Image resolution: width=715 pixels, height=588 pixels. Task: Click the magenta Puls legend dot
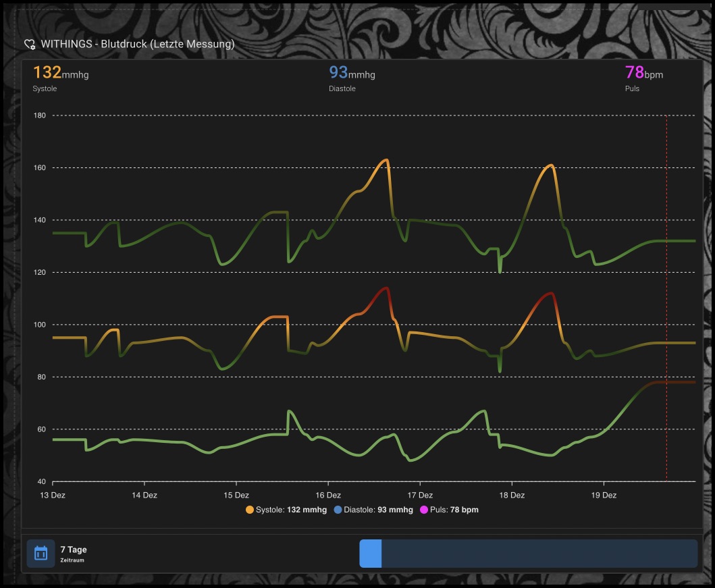coord(424,510)
